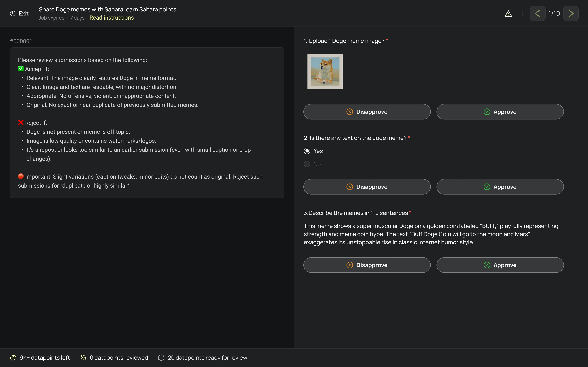Approve the text-on-meme answer

tap(500, 187)
